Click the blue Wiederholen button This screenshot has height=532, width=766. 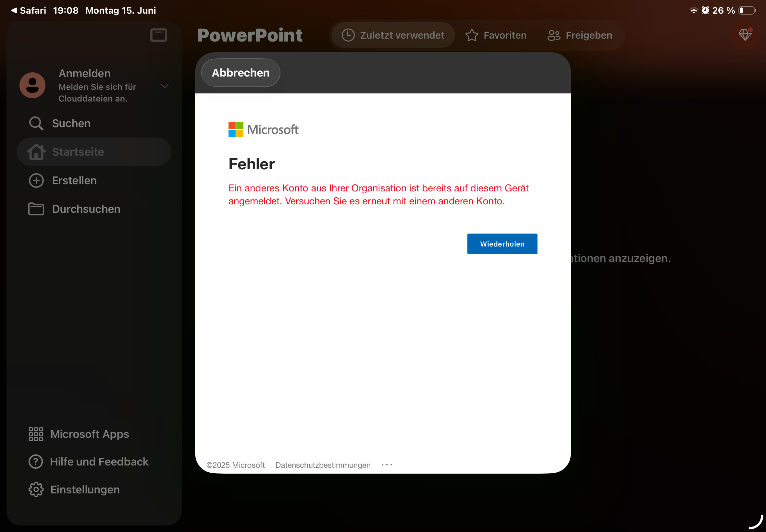pos(502,244)
